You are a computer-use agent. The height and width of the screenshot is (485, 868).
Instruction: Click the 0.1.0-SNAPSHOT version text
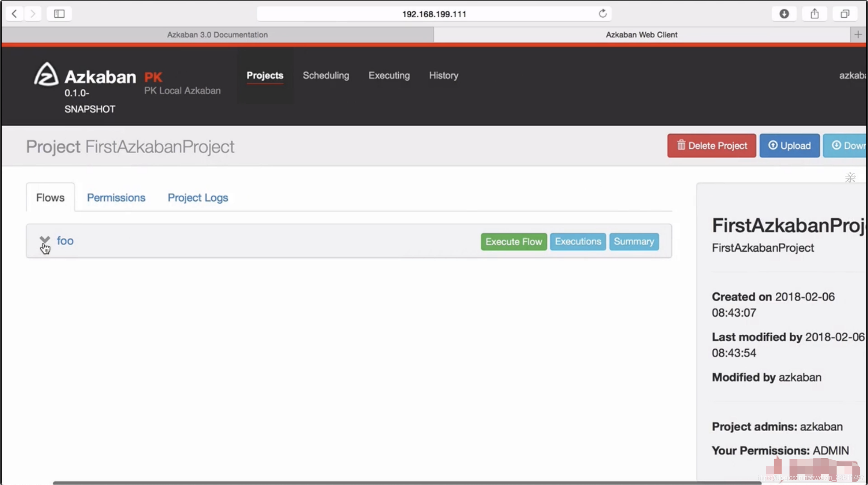[x=90, y=101]
